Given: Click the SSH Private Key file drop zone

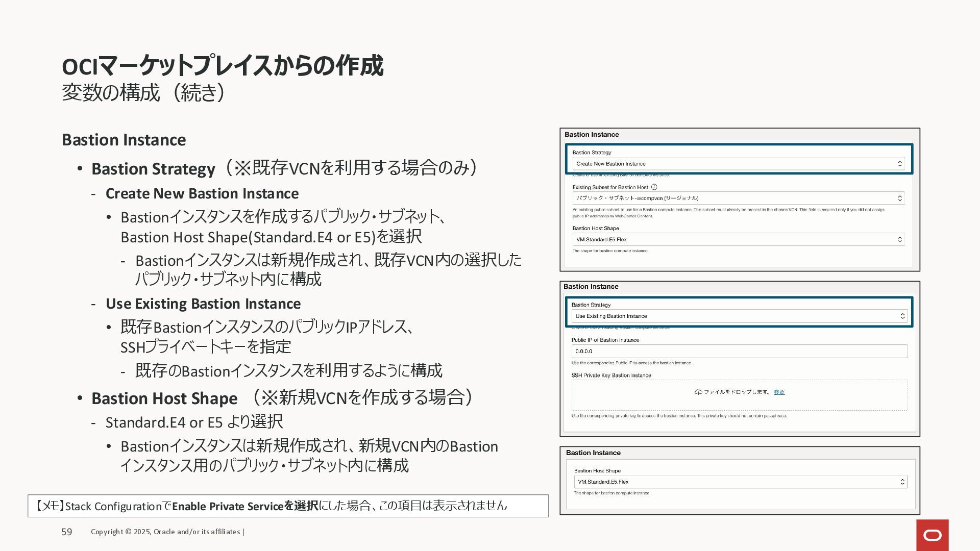Looking at the screenshot, I should point(739,403).
